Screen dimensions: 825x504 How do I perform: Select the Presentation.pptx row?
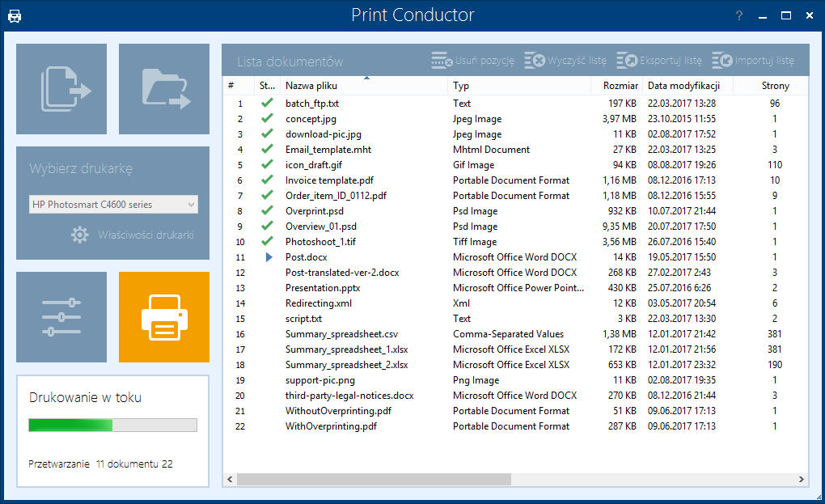click(323, 288)
